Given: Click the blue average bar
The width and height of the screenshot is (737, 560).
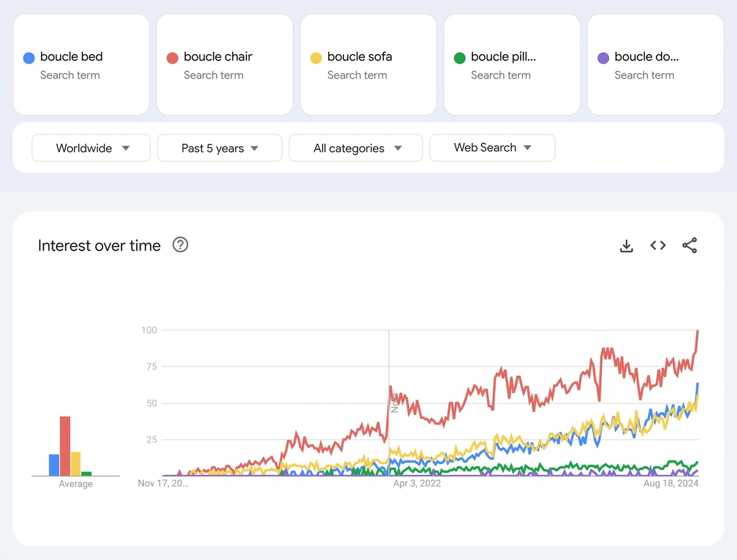Looking at the screenshot, I should pyautogui.click(x=54, y=465).
